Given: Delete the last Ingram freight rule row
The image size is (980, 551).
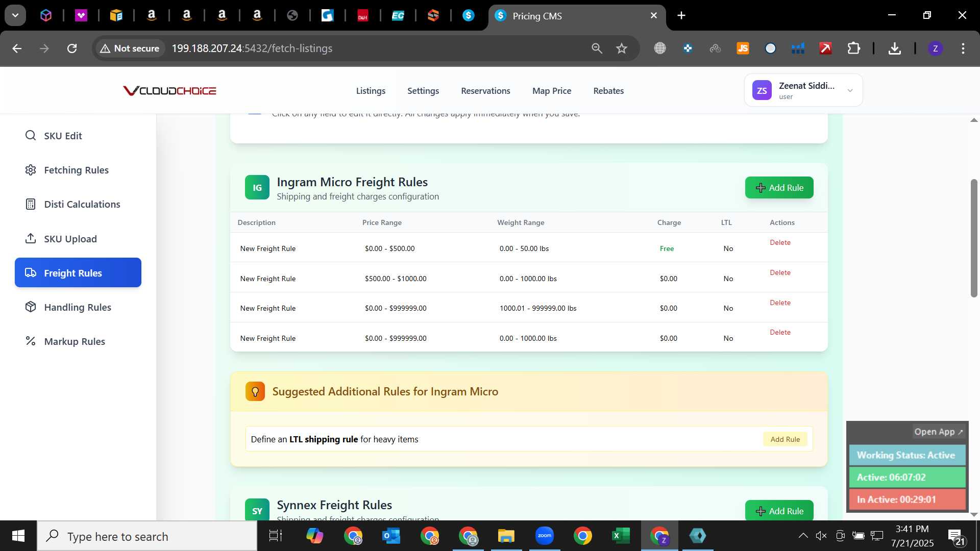Looking at the screenshot, I should 780,332.
